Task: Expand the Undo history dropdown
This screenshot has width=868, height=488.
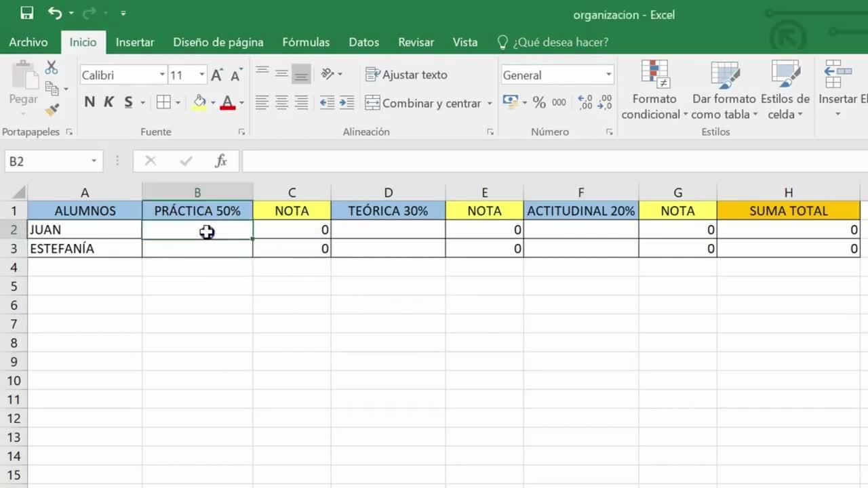Action: [71, 13]
